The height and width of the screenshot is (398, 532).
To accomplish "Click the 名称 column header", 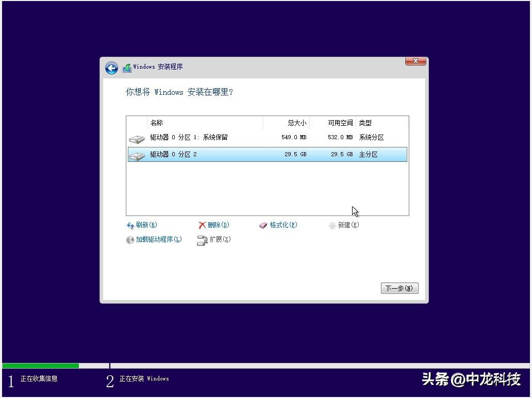I will point(156,123).
